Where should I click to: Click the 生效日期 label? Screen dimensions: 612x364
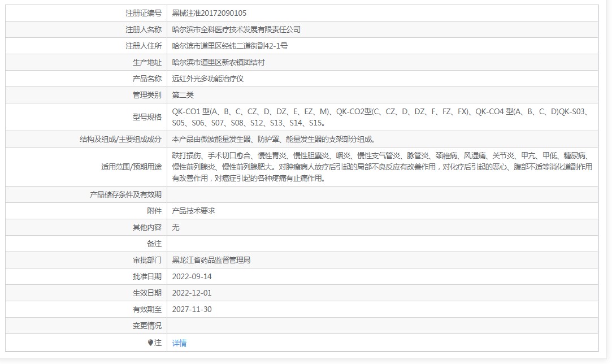147,293
